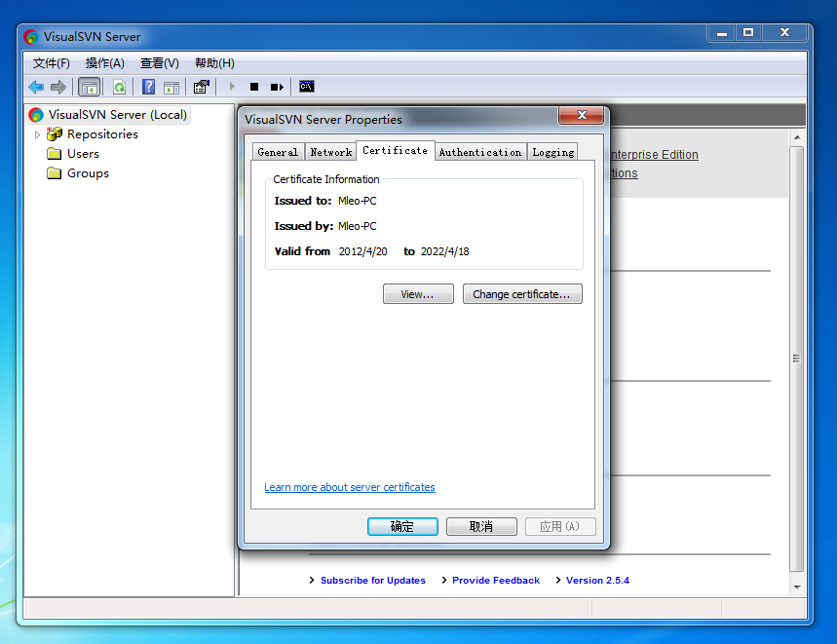837x644 pixels.
Task: Select the Repositories tree item
Action: [x=102, y=133]
